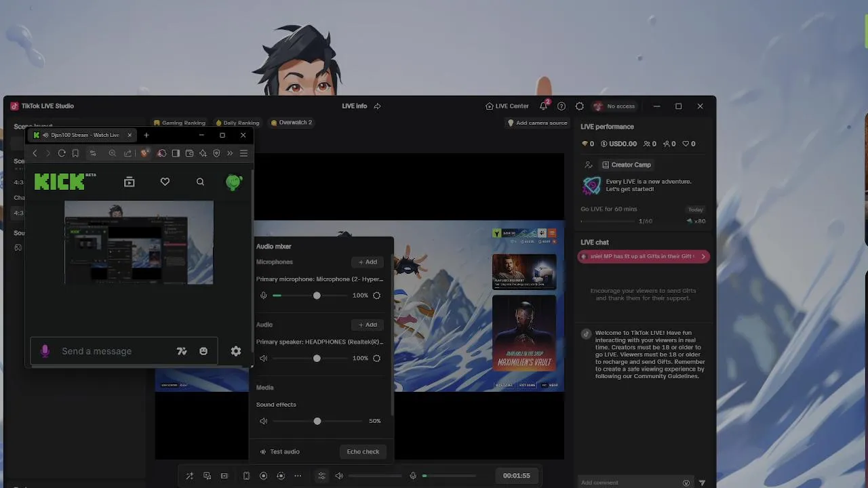Click the Echo check button
Screen dimensions: 868x488
tap(363, 451)
